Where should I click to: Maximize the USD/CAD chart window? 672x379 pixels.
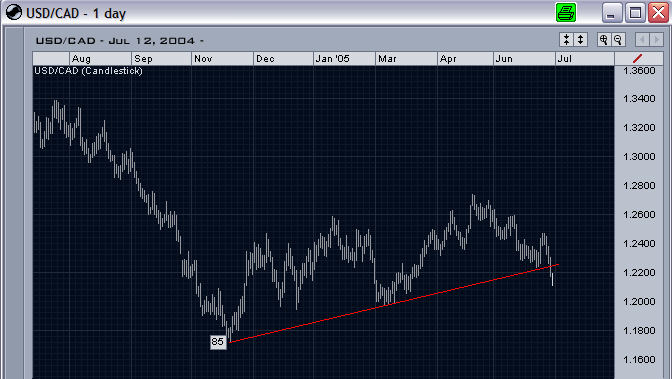point(635,12)
